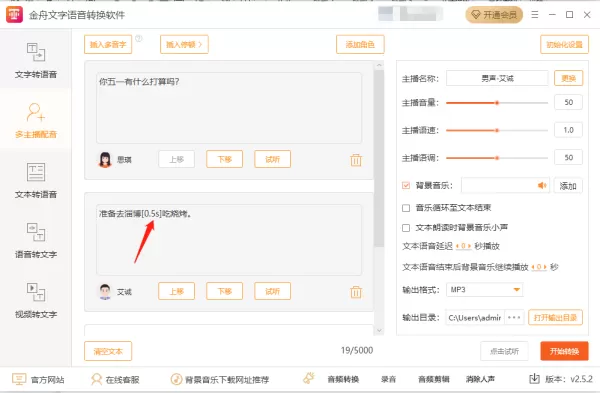Click the 添加 button for background music
This screenshot has height=393, width=600.
(x=568, y=186)
